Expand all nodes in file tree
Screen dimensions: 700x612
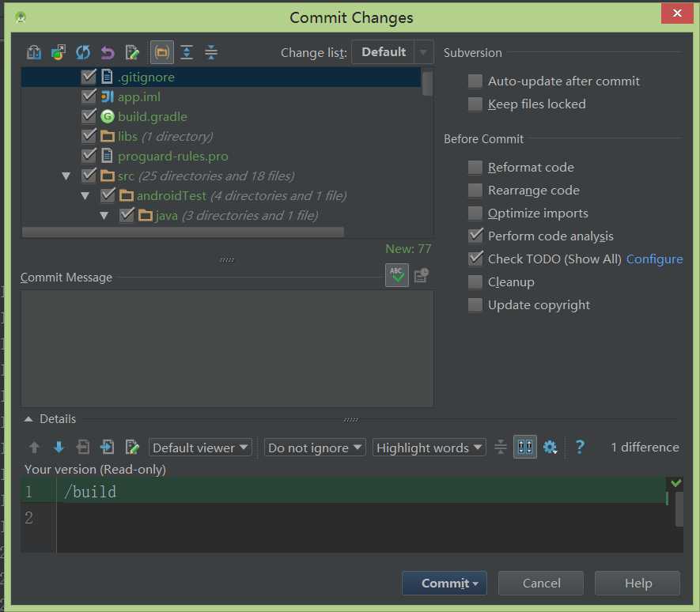coord(187,52)
